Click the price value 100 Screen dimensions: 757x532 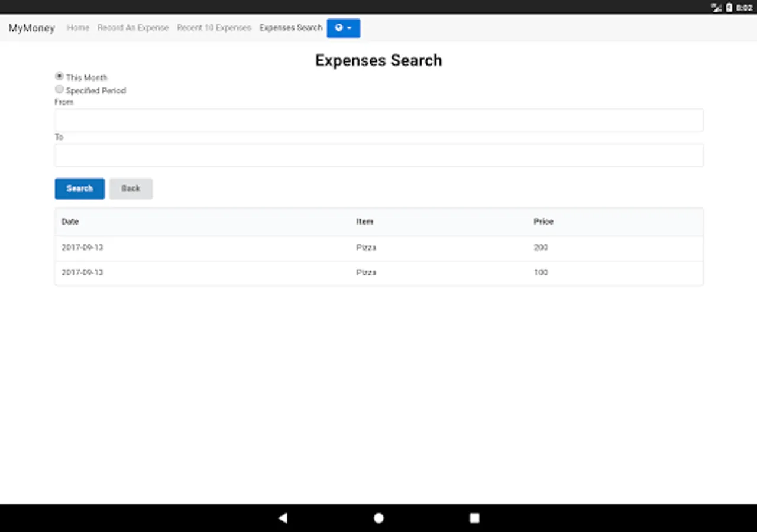pyautogui.click(x=541, y=273)
